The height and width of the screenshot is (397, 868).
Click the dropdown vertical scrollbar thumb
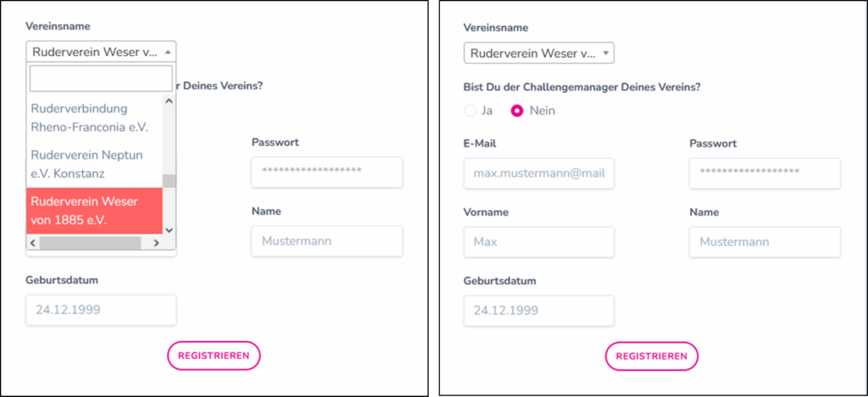[x=169, y=181]
